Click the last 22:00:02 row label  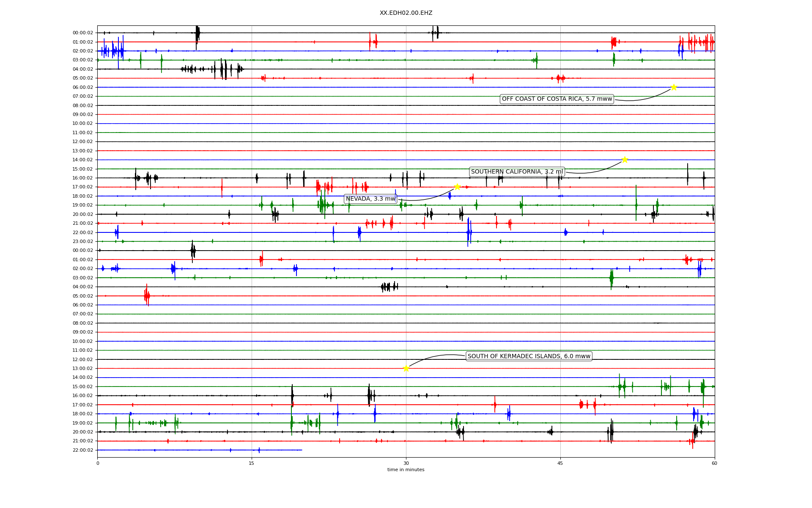click(83, 450)
